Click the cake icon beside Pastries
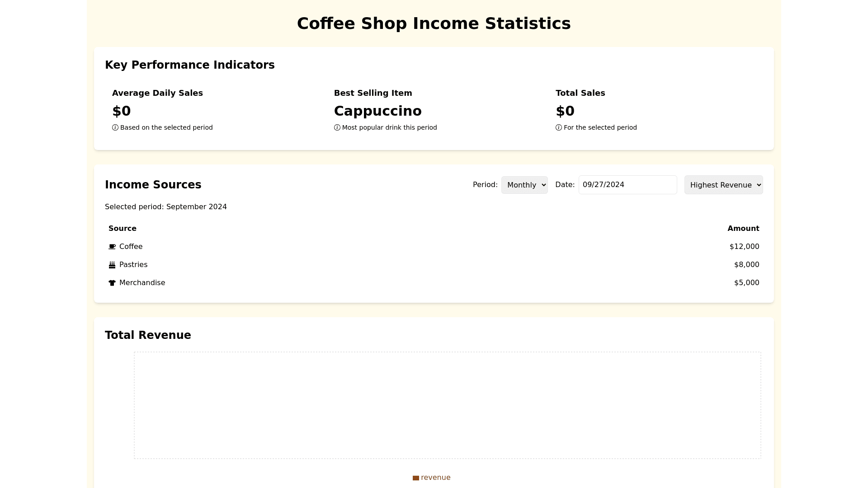The image size is (868, 488). 112,265
